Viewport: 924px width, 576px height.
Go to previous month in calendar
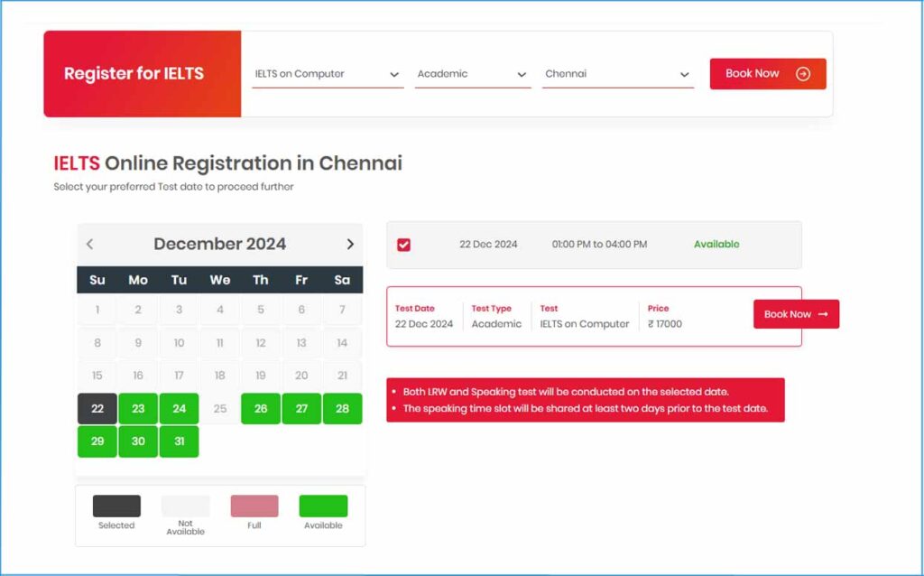tap(89, 244)
